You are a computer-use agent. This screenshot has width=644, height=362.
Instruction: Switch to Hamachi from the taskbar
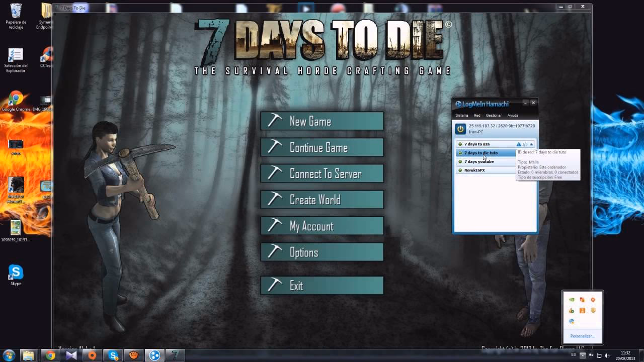(154, 355)
